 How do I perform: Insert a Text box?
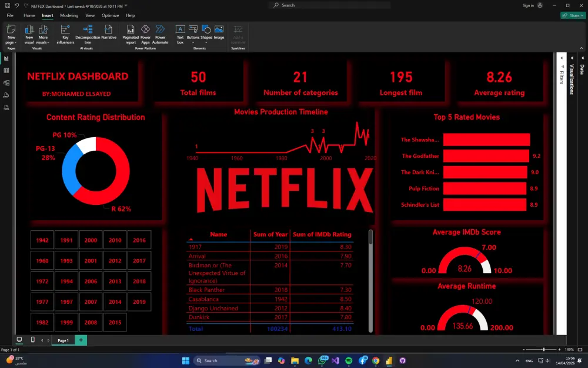coord(181,35)
